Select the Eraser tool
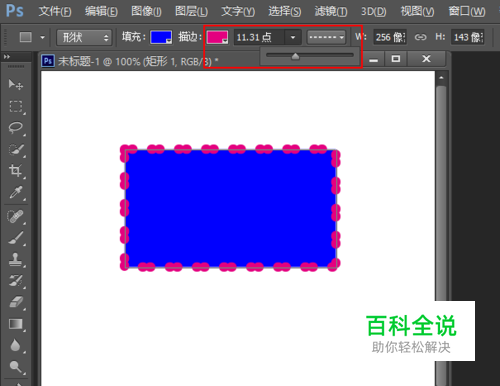500x386 pixels. (x=16, y=302)
